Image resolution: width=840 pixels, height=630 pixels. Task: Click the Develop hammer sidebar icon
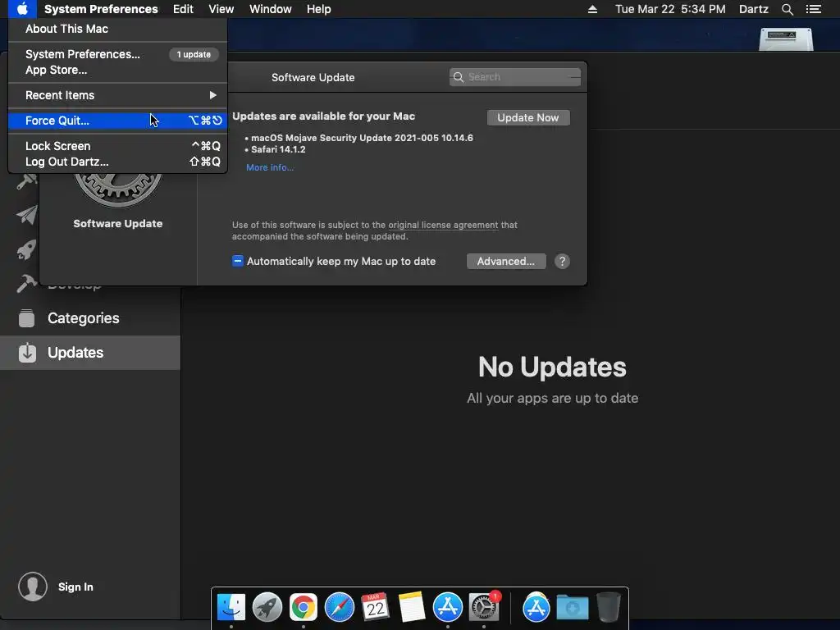26,283
